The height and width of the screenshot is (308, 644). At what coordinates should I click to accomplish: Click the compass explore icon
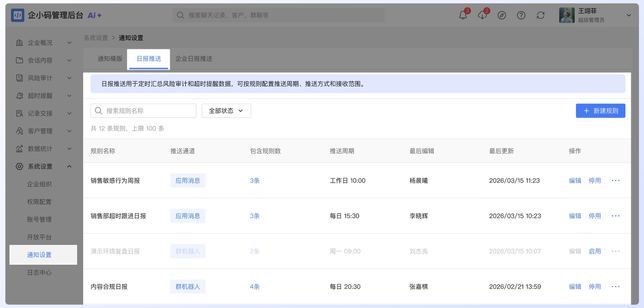(x=501, y=15)
